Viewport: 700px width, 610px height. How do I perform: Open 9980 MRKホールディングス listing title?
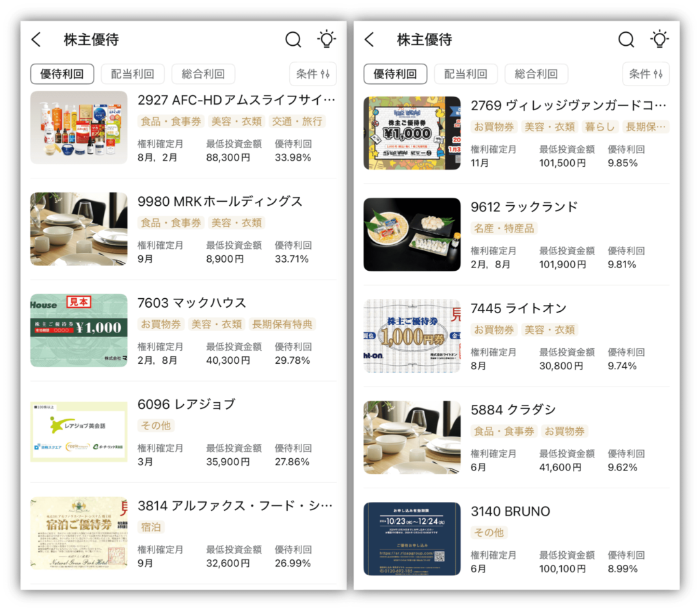(x=220, y=202)
